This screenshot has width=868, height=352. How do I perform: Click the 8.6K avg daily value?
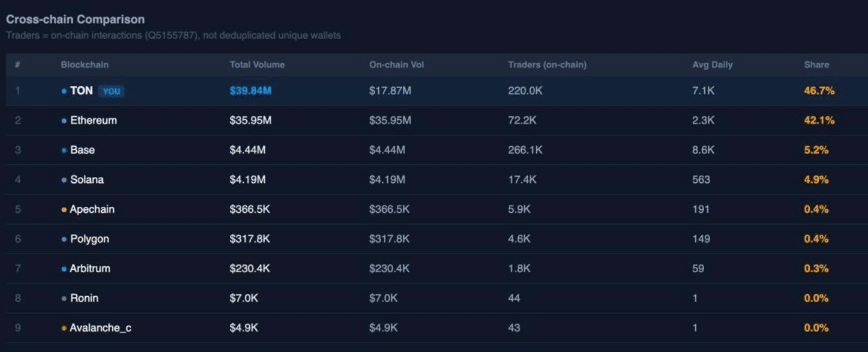pos(704,150)
